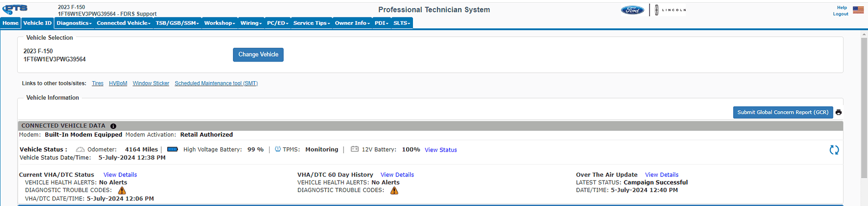Open the Workshop dropdown menu
The width and height of the screenshot is (868, 206).
coord(219,23)
